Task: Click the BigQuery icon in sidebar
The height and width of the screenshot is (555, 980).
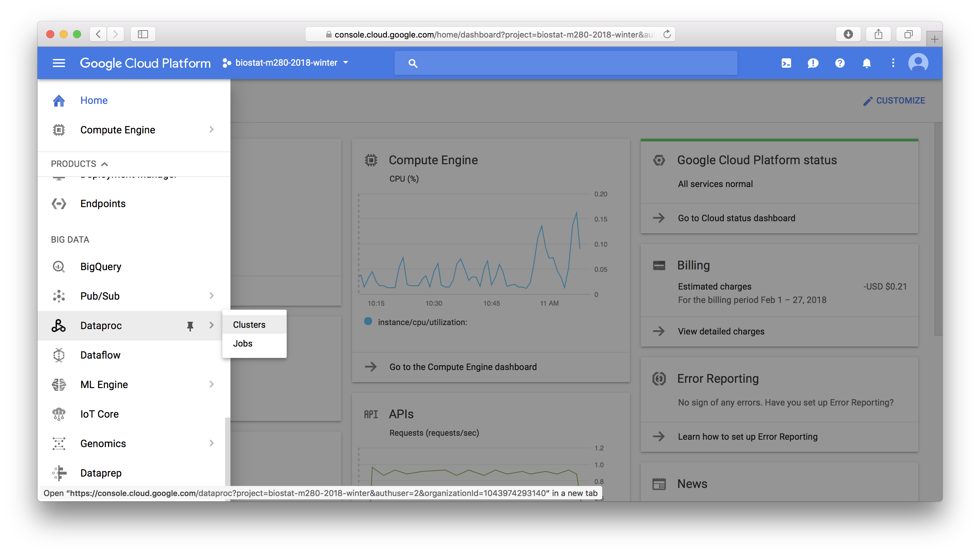Action: (59, 266)
